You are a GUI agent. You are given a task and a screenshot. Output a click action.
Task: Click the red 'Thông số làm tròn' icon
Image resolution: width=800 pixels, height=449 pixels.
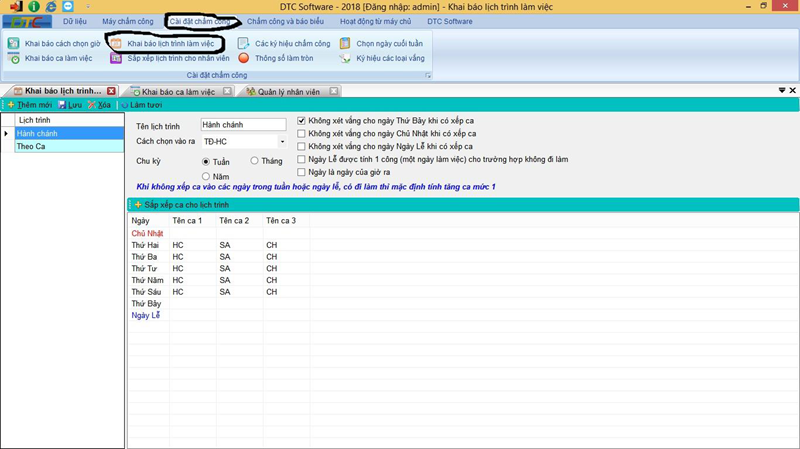pyautogui.click(x=244, y=59)
